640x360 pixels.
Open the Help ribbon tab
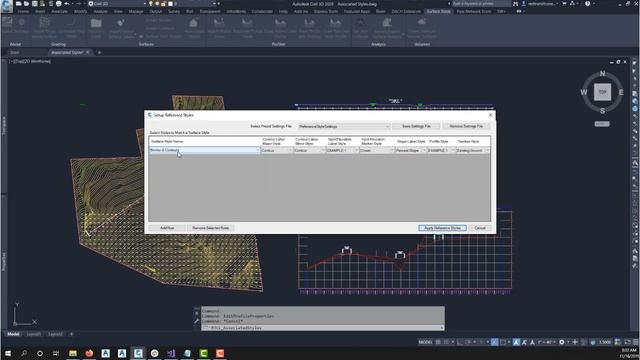tap(283, 11)
